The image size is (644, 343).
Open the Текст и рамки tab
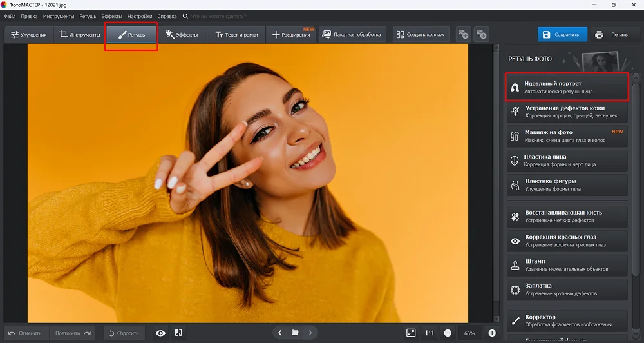236,35
